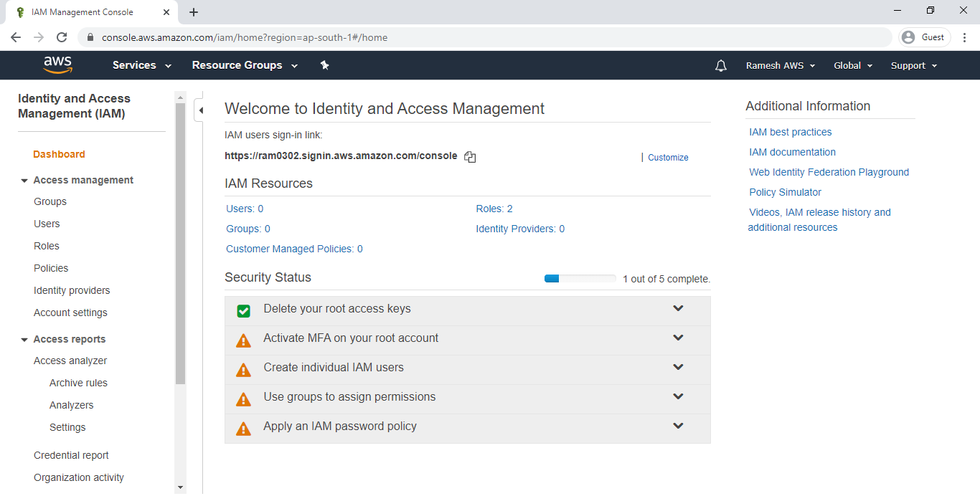This screenshot has width=980, height=496.
Task: Click warning icon for Create individual IAM users
Action: coord(244,370)
